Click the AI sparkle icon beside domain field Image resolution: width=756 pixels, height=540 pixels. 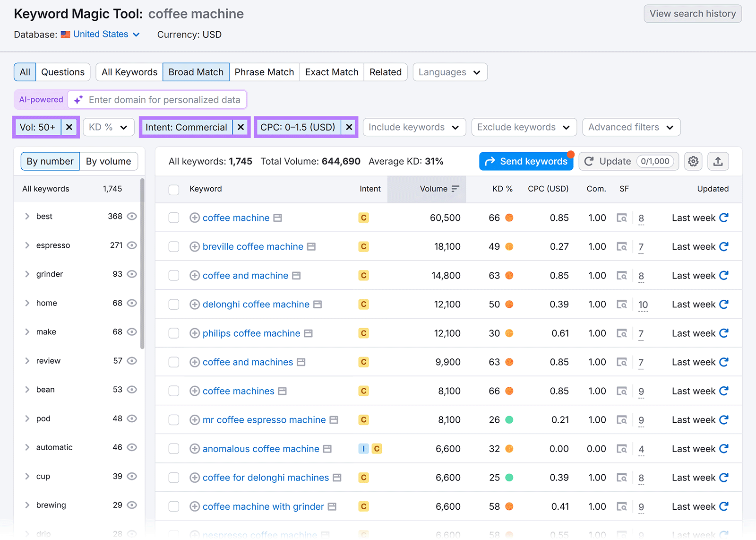(x=78, y=99)
